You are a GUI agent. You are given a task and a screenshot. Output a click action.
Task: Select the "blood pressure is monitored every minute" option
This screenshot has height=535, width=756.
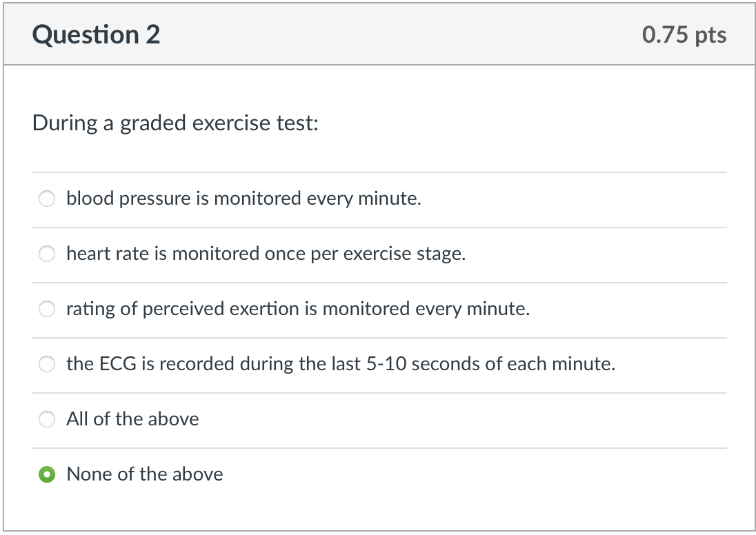(x=46, y=199)
